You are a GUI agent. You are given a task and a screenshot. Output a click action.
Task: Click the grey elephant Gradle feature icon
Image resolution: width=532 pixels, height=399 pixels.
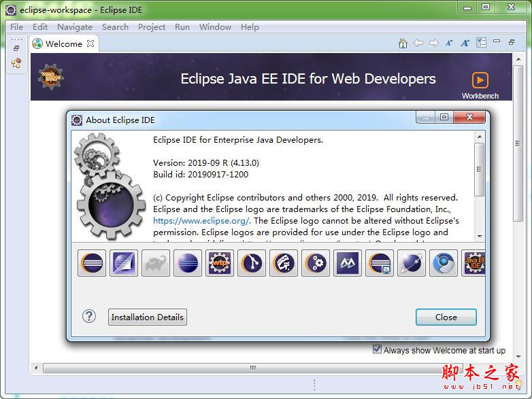point(156,263)
